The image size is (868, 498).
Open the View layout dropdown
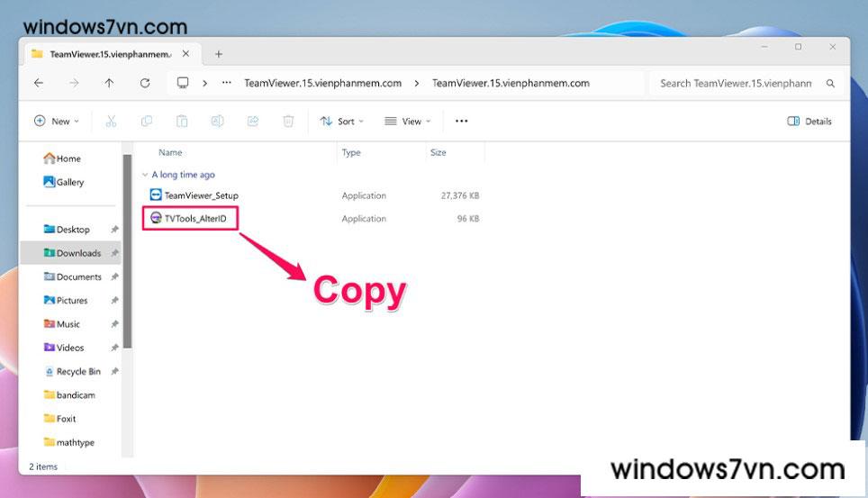coord(408,122)
